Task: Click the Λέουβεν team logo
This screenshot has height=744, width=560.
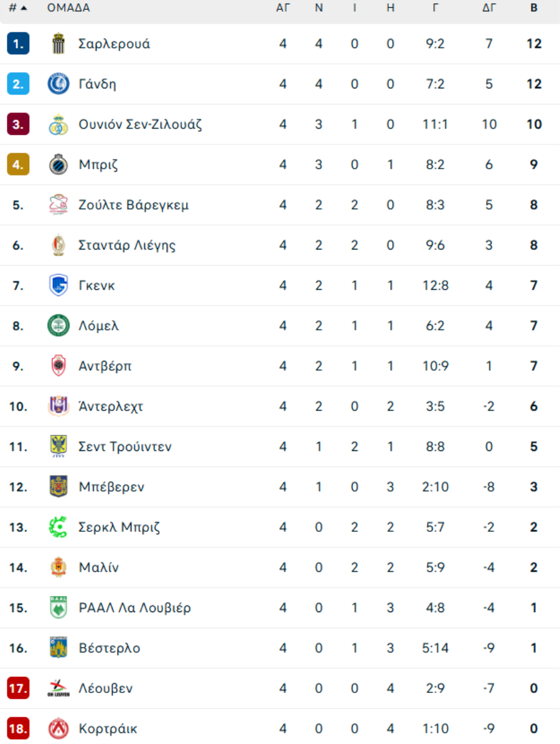Action: [x=58, y=688]
